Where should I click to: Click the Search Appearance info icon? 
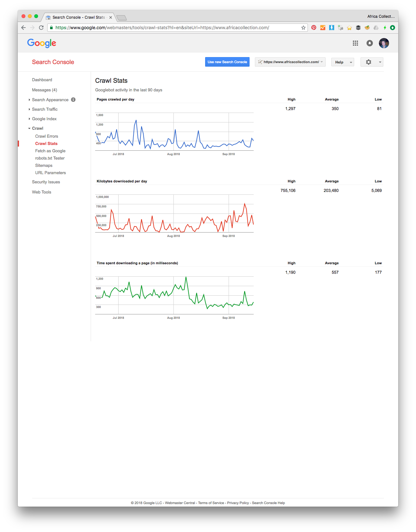(x=73, y=100)
